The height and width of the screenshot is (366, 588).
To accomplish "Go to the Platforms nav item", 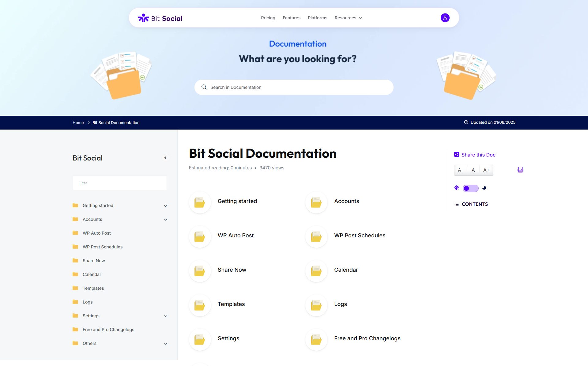I will click(x=317, y=18).
